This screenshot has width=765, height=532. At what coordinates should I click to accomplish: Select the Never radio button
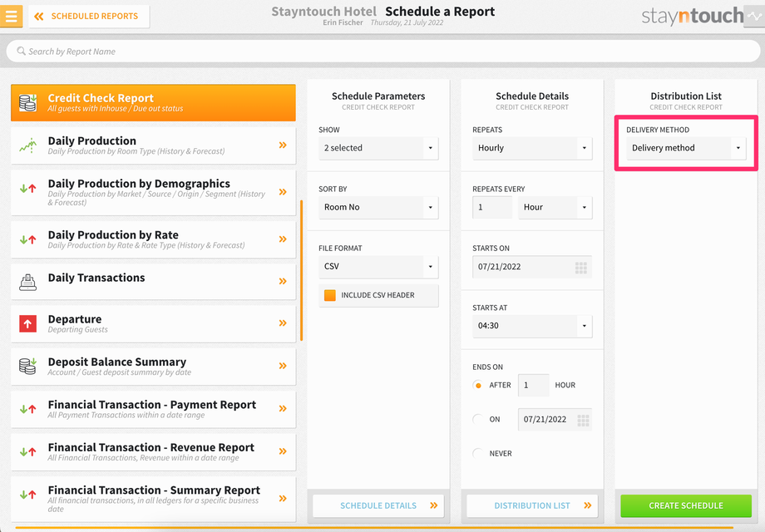click(478, 453)
